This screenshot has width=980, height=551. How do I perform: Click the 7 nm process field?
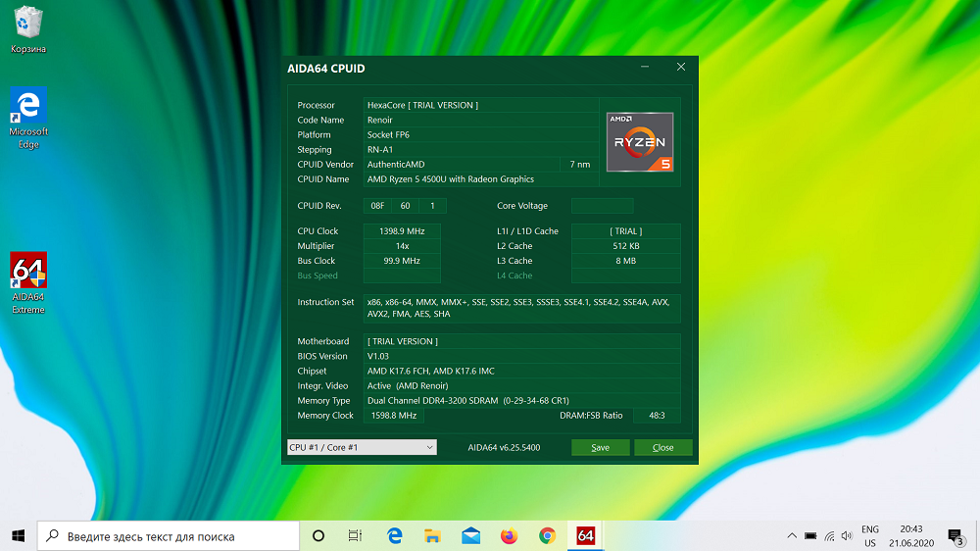579,165
